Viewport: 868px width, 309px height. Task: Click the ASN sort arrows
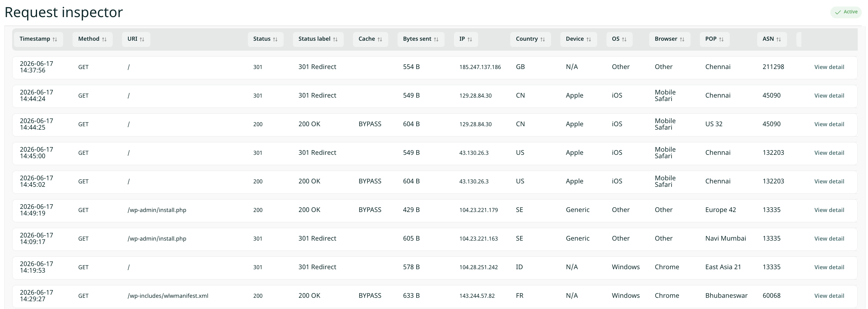[778, 39]
